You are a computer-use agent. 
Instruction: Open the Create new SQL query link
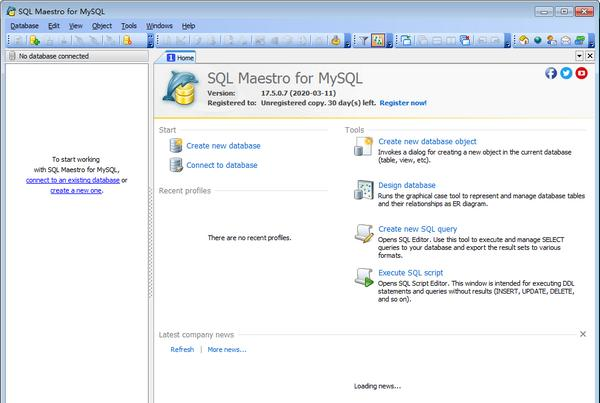point(417,229)
